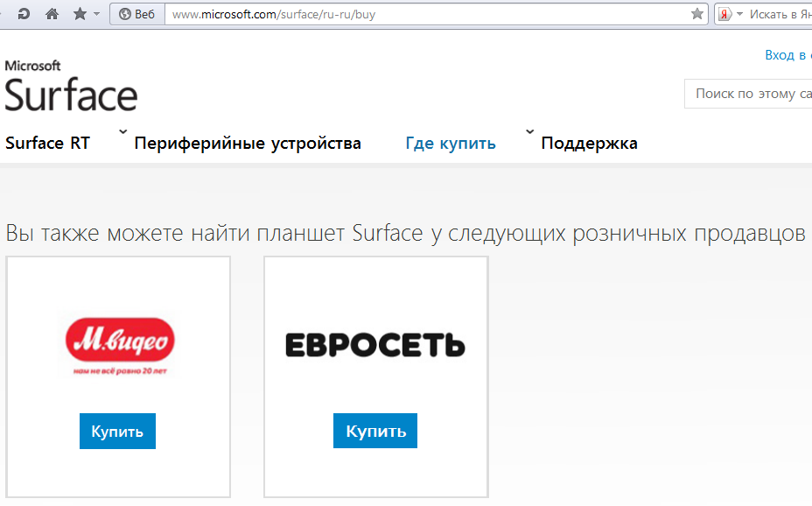Click Купить under Евросеть
This screenshot has width=812, height=506.
(375, 431)
